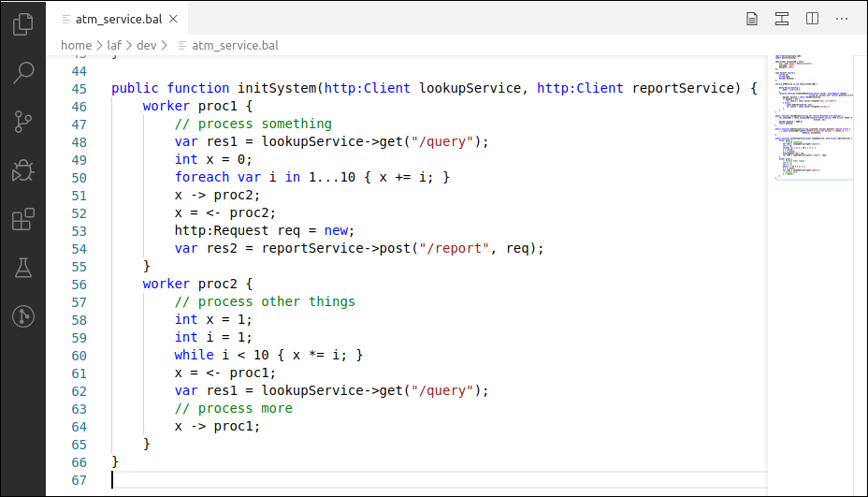Click the '// process something' comment
Screen dimensions: 868x497
pos(253,124)
